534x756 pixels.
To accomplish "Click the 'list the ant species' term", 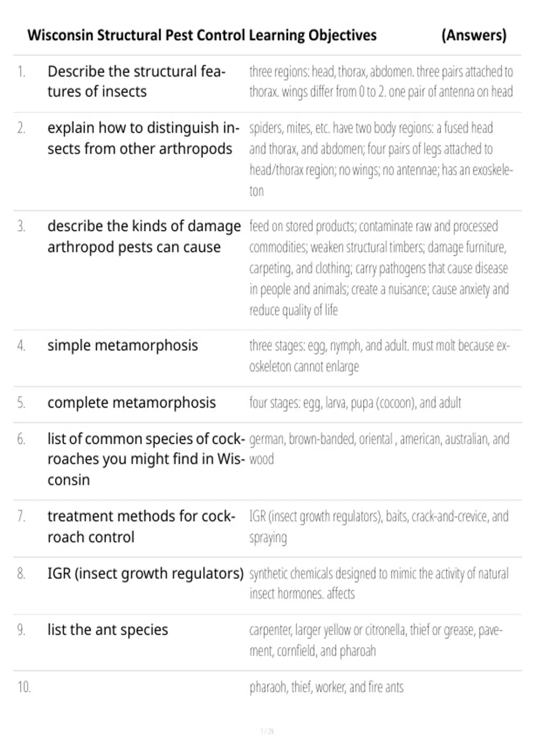I will pos(108,630).
